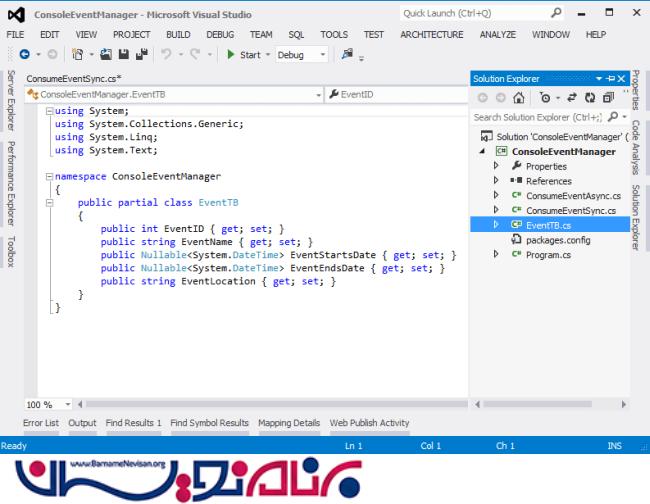Collapse the namespace ConsoleEventManager code block
This screenshot has height=504, width=650.
point(48,176)
